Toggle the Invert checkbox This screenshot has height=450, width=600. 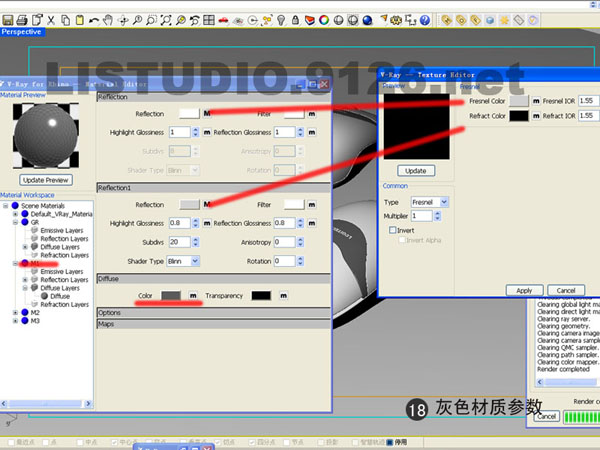coord(392,230)
